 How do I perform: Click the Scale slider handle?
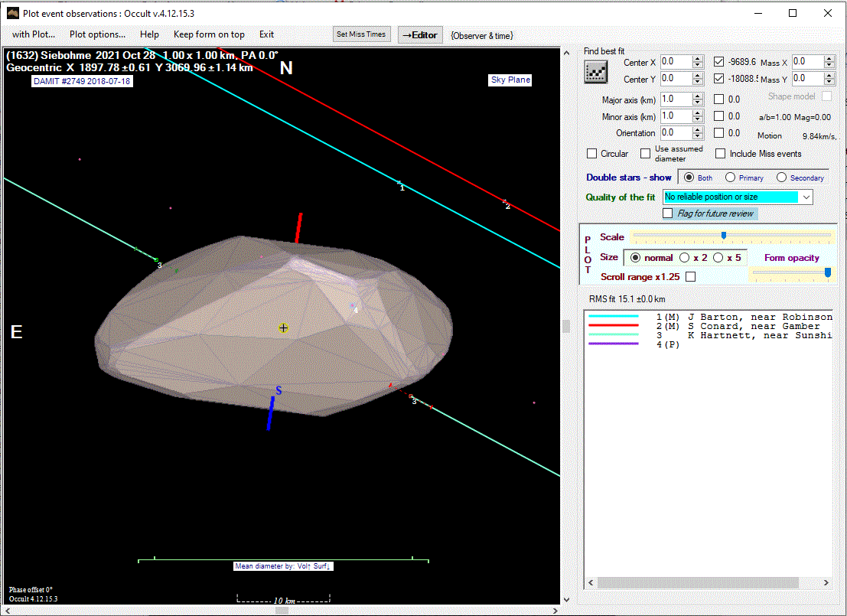pyautogui.click(x=724, y=236)
